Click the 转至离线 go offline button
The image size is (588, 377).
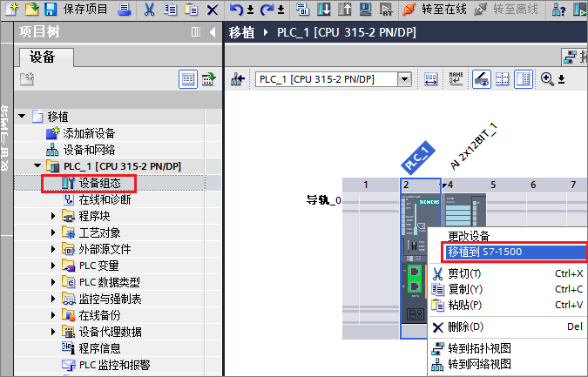[506, 9]
